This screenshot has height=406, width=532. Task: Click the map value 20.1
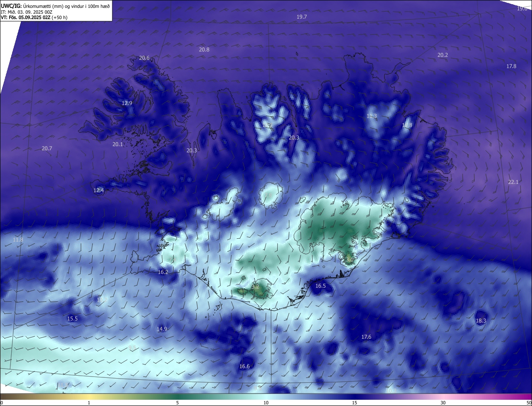click(118, 144)
